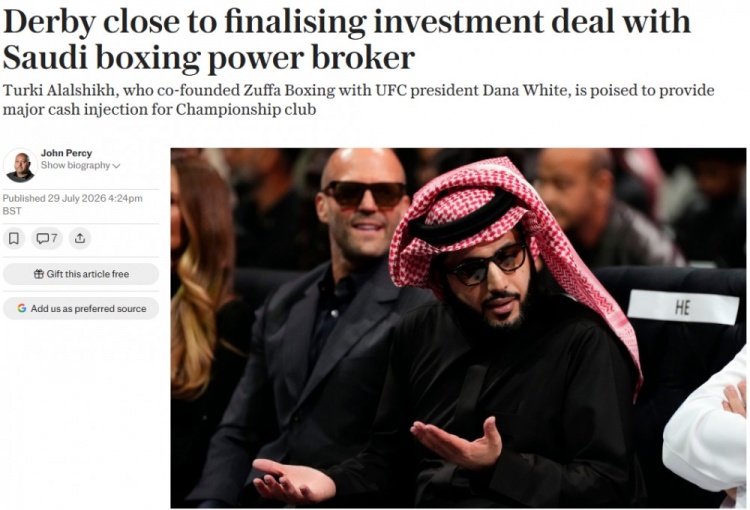750x510 pixels.
Task: Click the article subheading about Turki Alalshikh
Action: point(358,100)
